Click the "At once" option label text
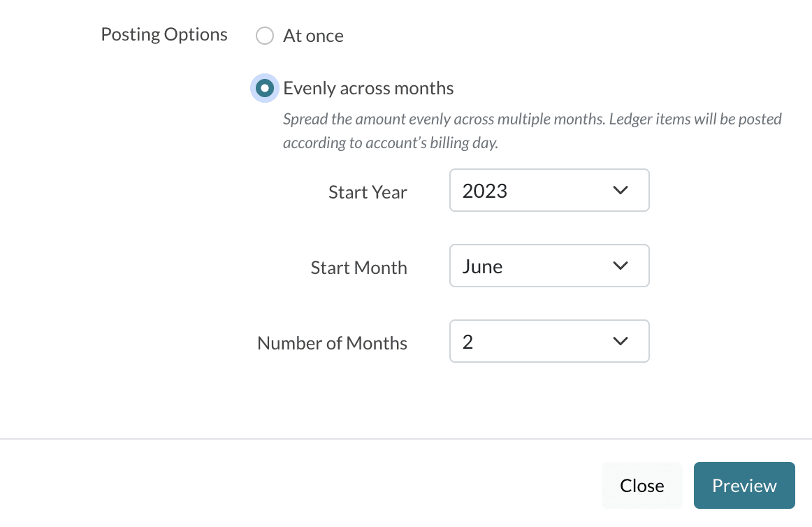 313,36
